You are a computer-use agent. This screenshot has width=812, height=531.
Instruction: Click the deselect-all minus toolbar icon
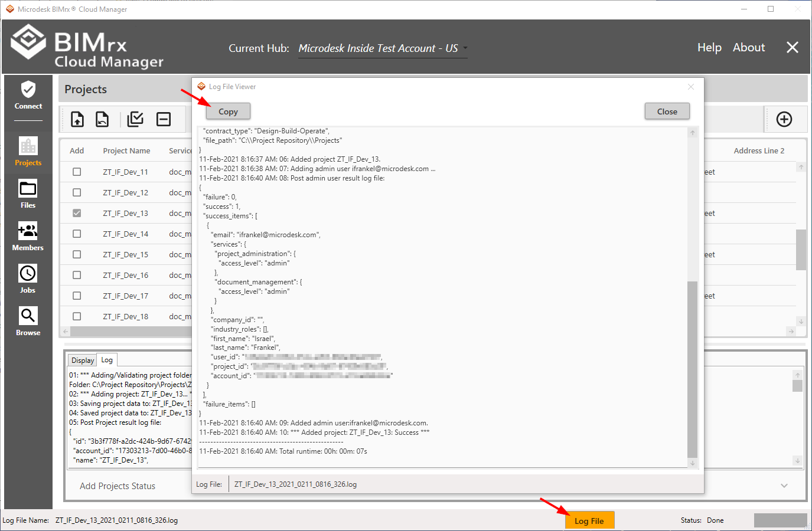[164, 119]
